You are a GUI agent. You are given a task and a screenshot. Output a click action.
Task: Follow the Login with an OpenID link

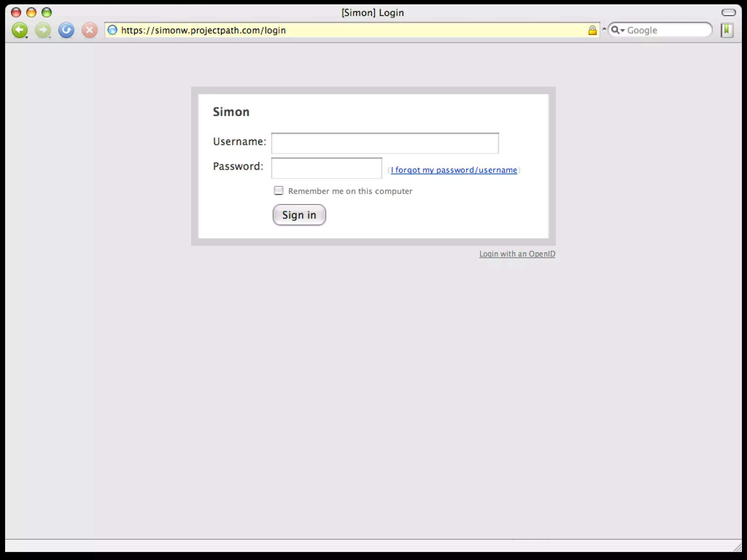(517, 254)
